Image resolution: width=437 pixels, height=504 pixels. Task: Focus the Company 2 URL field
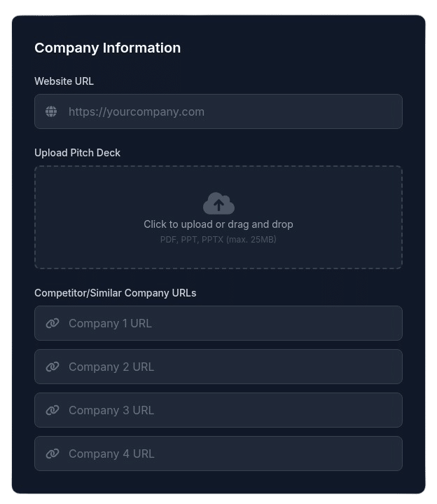tap(231, 367)
